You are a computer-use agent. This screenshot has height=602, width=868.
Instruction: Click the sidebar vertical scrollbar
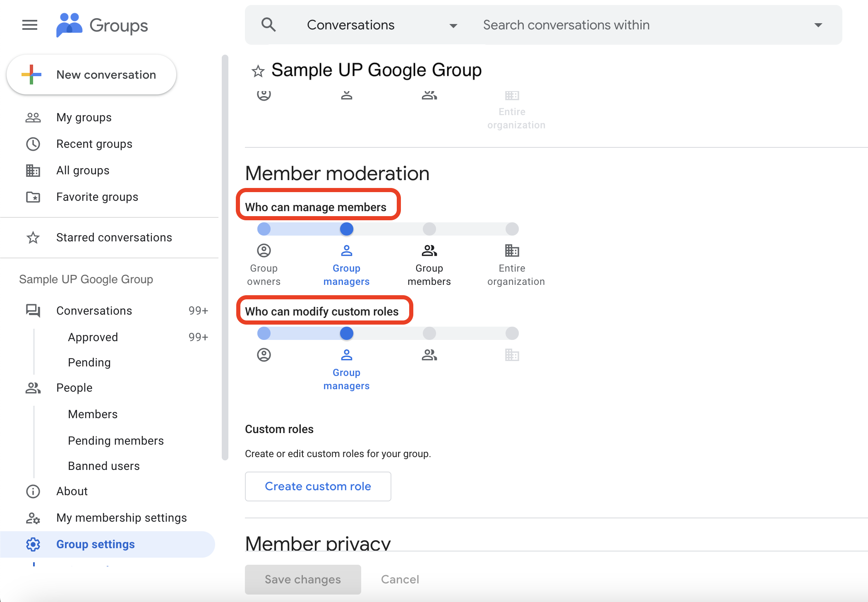coord(225,257)
